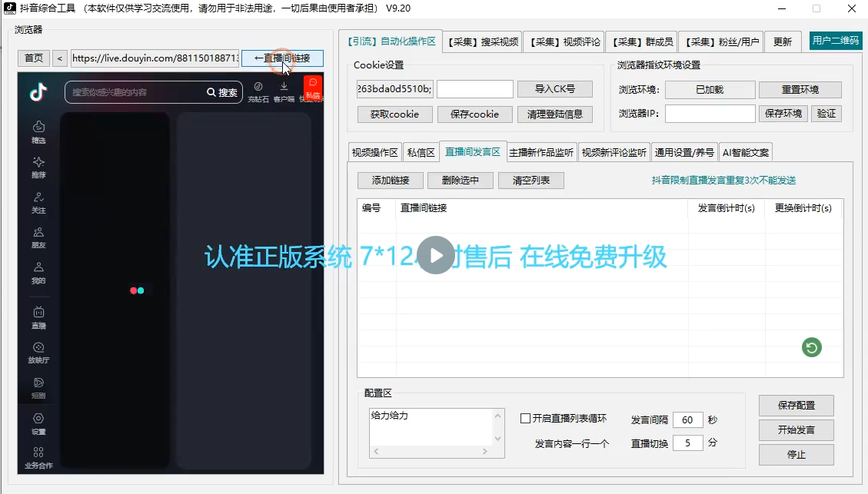Click 重置环境 button
The image size is (868, 494).
point(800,90)
